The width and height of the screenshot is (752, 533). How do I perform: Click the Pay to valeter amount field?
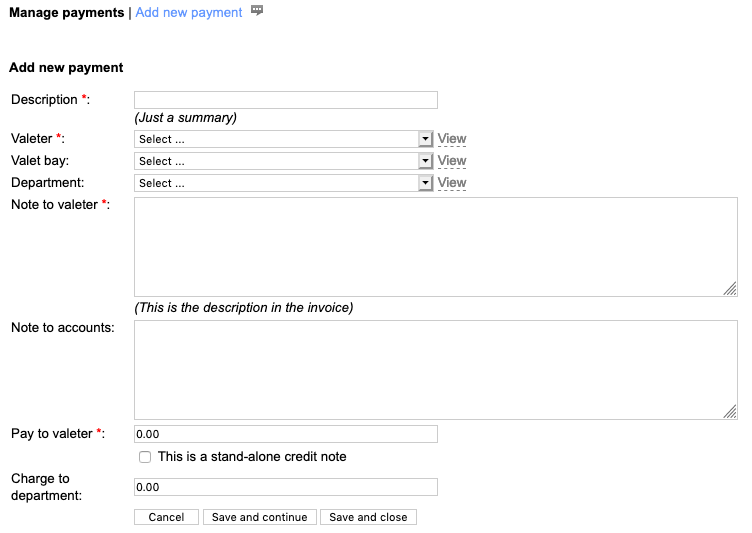coord(285,434)
